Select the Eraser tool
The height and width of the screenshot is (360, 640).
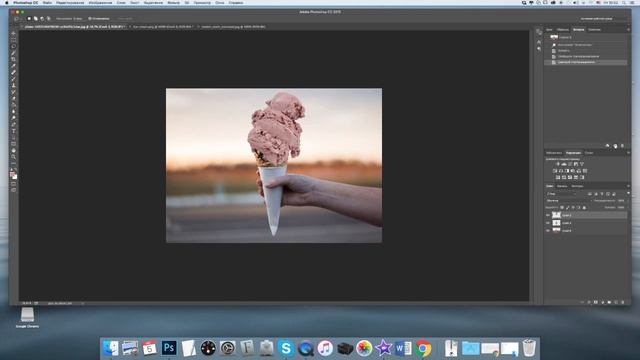13,98
